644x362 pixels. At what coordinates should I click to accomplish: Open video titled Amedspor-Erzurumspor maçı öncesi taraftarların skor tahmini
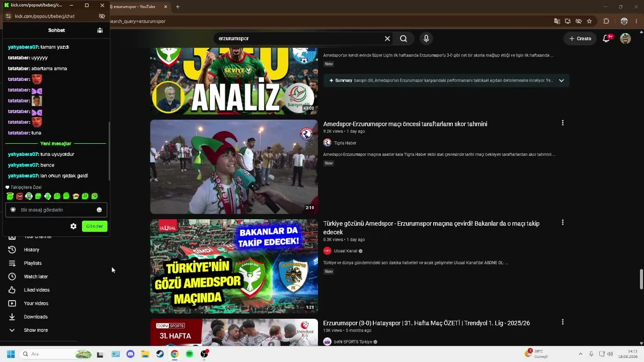coord(405,124)
